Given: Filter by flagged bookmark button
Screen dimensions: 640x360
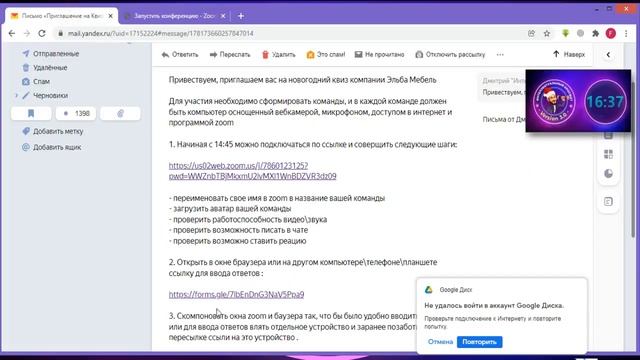Looking at the screenshot, I should [x=31, y=113].
